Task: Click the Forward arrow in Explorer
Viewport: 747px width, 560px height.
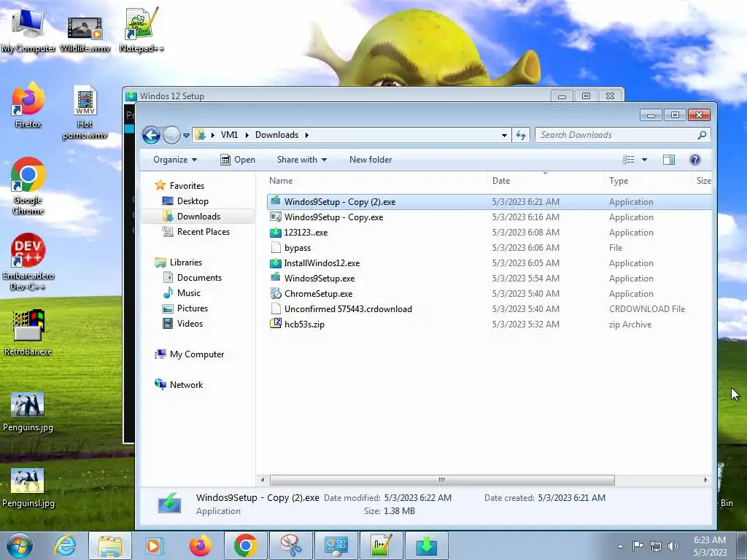Action: click(171, 135)
